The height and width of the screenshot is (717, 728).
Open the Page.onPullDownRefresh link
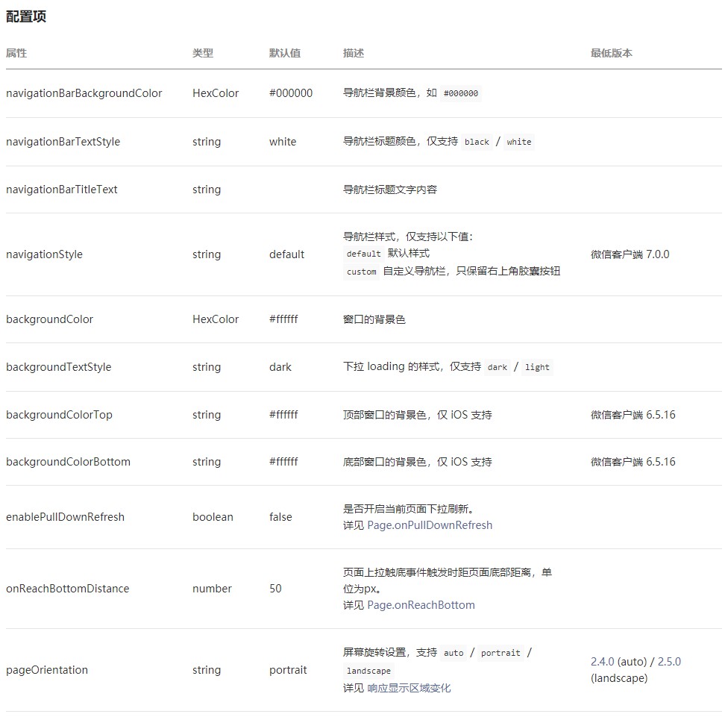tap(430, 525)
